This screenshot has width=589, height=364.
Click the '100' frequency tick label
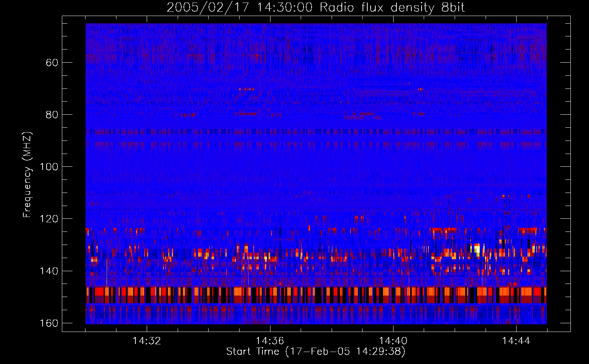click(49, 167)
